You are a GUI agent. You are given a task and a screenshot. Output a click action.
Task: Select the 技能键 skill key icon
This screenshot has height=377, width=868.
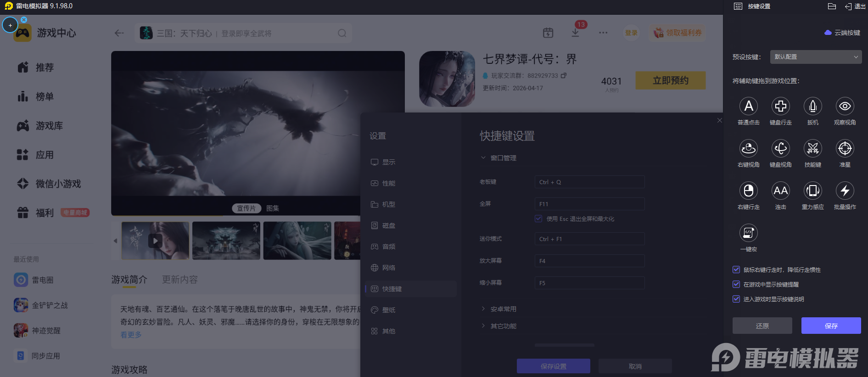click(x=812, y=149)
